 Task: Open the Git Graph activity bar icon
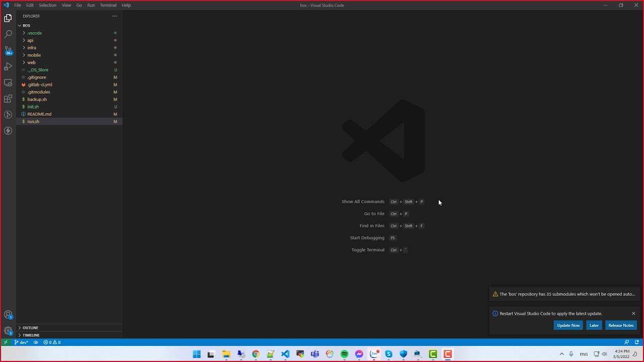coord(8,115)
